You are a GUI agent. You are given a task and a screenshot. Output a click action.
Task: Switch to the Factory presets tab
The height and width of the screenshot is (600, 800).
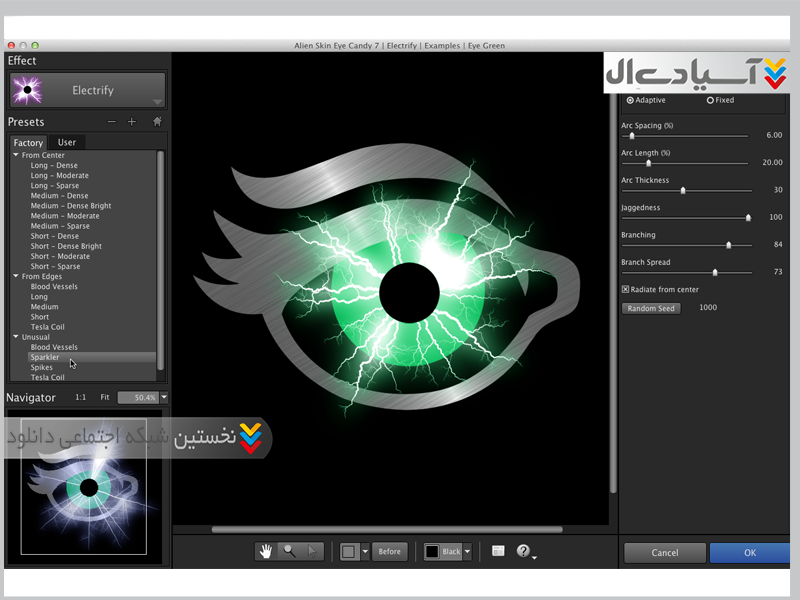coord(28,142)
